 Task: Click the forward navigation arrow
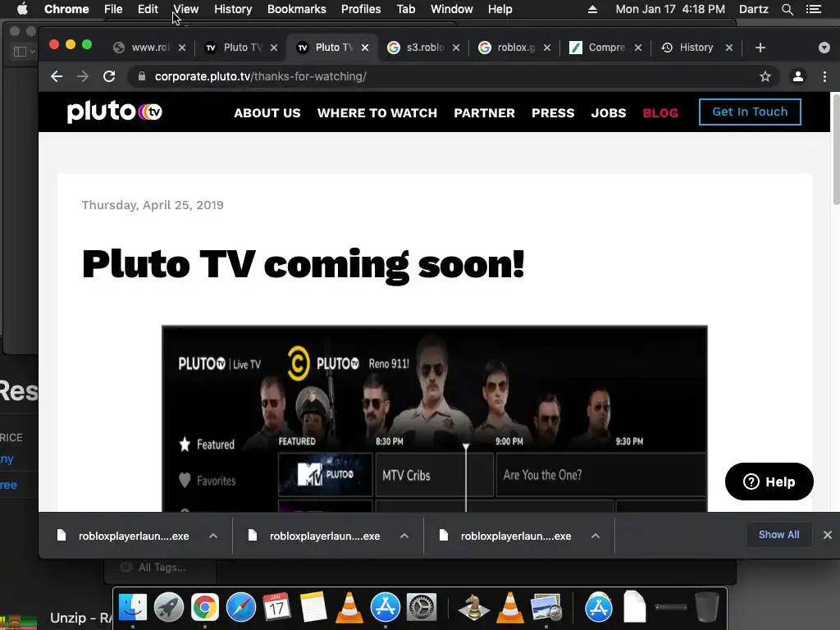pyautogui.click(x=83, y=76)
